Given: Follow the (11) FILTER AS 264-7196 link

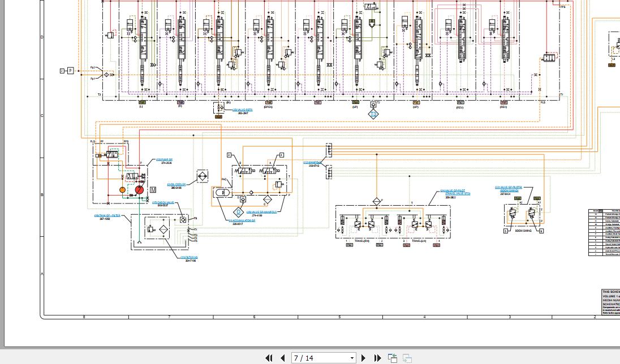Looking at the screenshot, I should click(x=190, y=257).
